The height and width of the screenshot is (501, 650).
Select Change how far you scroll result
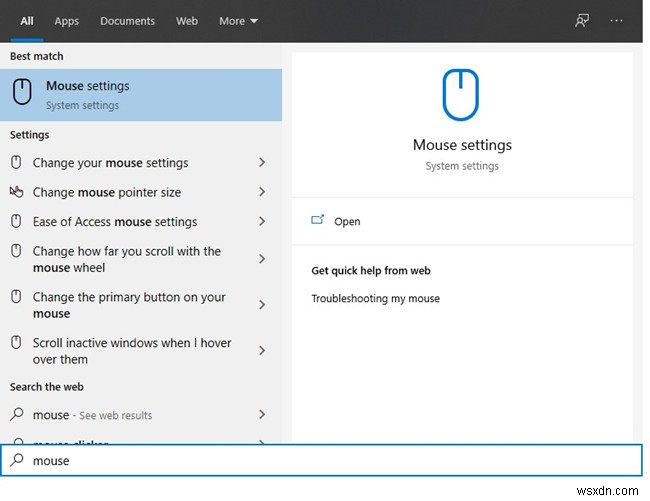[127, 259]
